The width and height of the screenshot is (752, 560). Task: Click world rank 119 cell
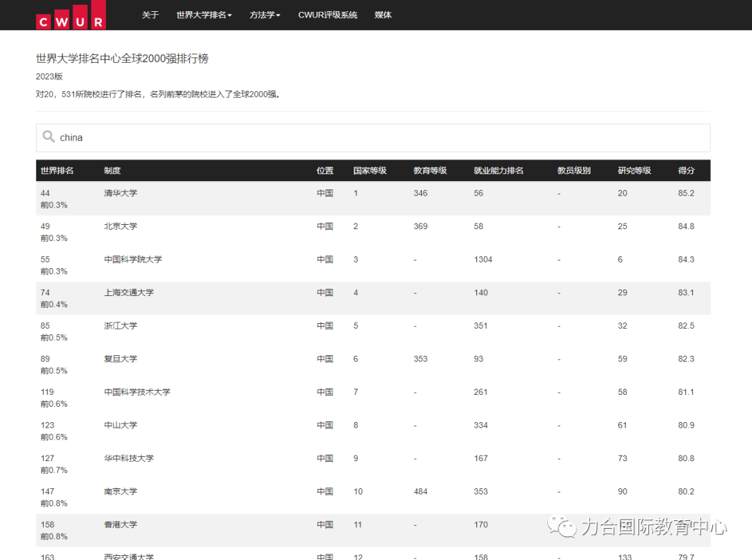tap(47, 391)
